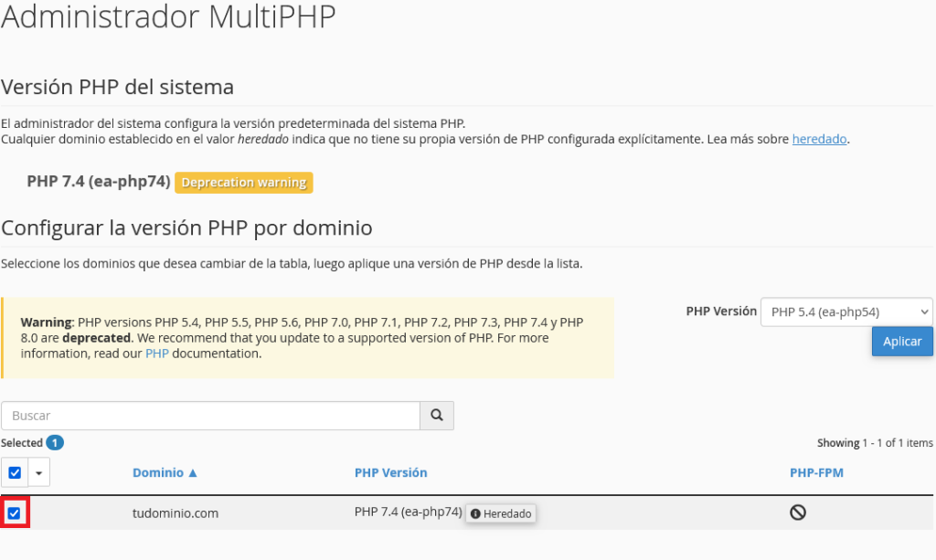
Task: Open the PHP documentation link in warning
Action: click(157, 353)
